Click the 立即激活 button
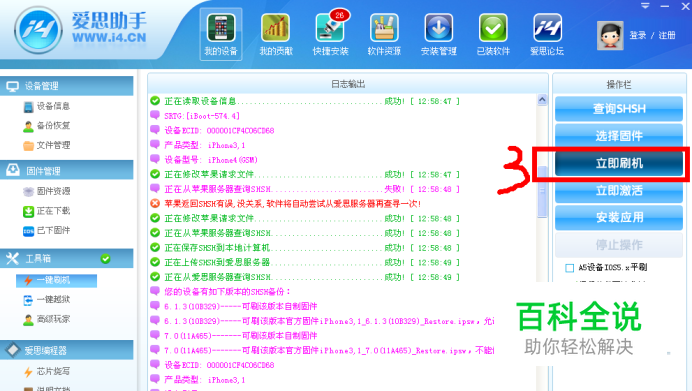Screen dimensions: 692x391 tap(619, 191)
